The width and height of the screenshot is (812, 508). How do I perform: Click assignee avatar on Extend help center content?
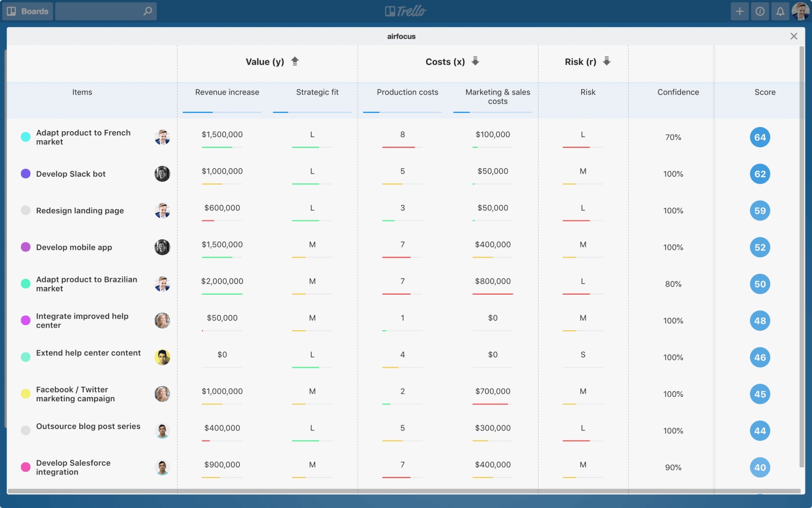162,357
